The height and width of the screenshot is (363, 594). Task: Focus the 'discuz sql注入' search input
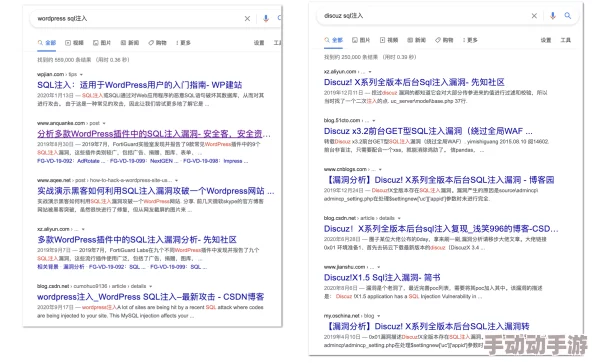click(425, 16)
